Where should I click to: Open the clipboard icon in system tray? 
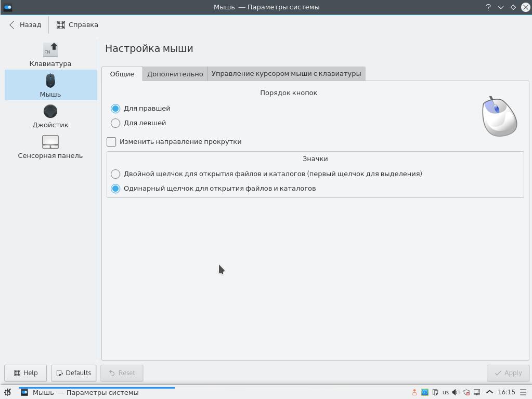click(x=435, y=392)
